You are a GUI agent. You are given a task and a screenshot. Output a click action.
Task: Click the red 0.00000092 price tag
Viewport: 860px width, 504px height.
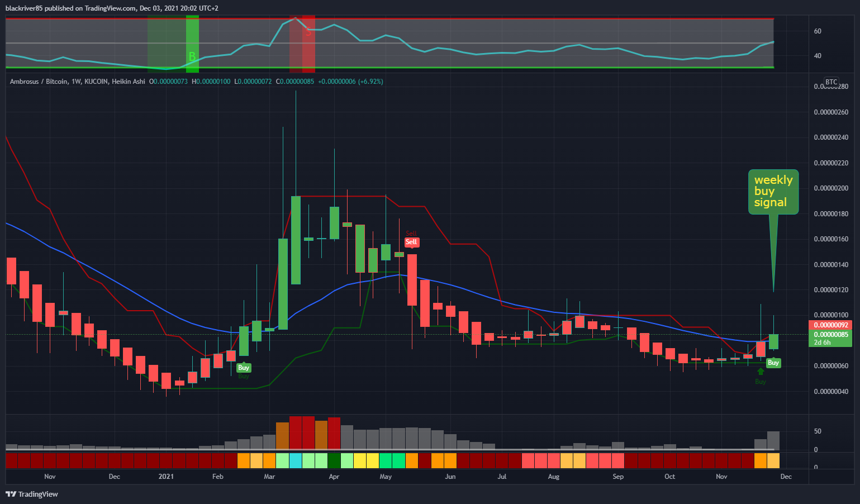pos(830,325)
